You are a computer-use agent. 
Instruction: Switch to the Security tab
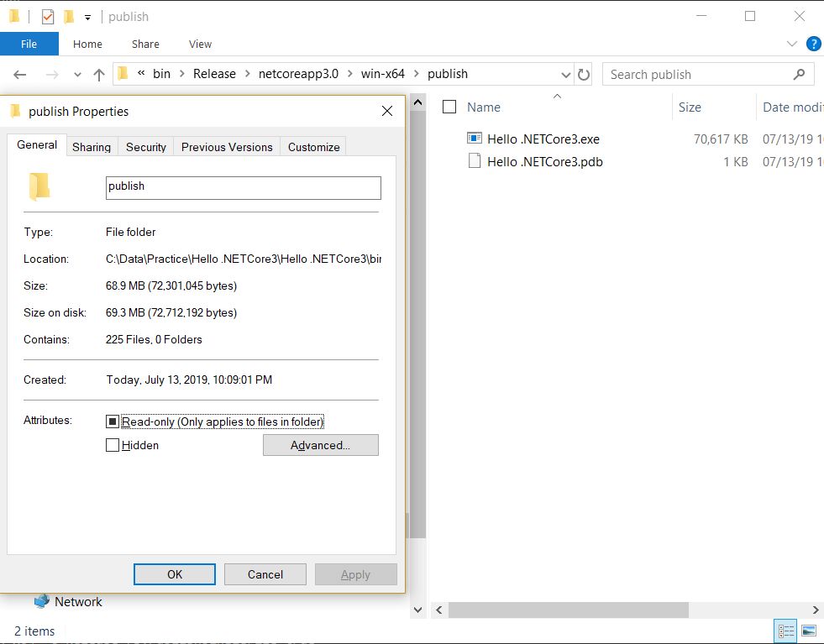pyautogui.click(x=146, y=147)
